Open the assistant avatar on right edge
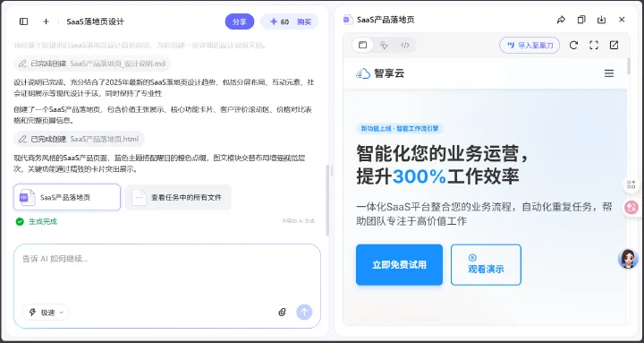 point(628,259)
